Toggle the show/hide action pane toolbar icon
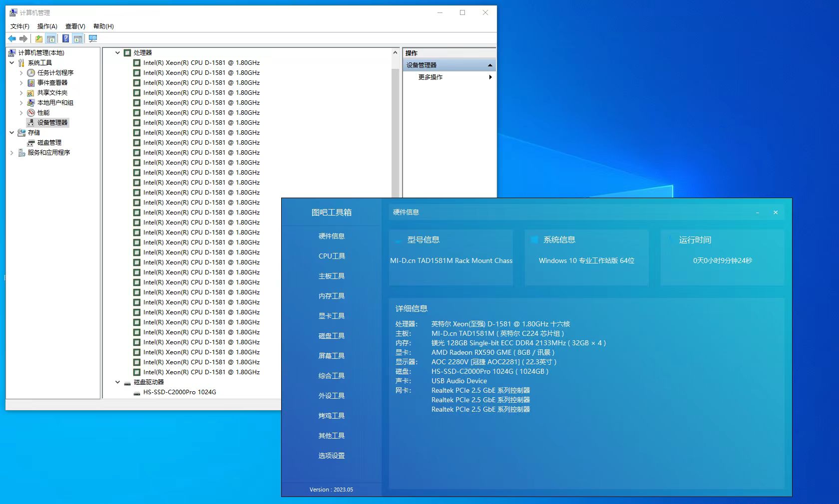 [78, 38]
